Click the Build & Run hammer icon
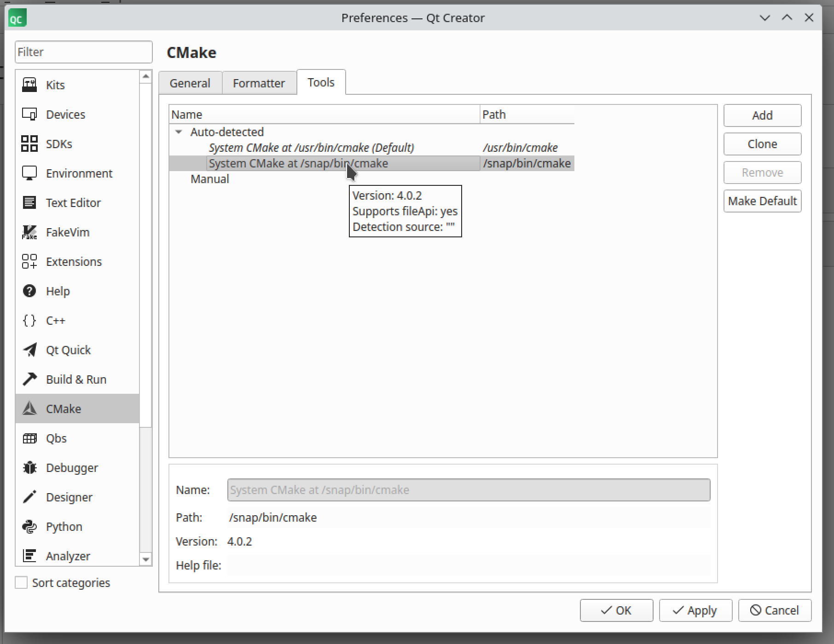Image resolution: width=834 pixels, height=644 pixels. click(29, 379)
